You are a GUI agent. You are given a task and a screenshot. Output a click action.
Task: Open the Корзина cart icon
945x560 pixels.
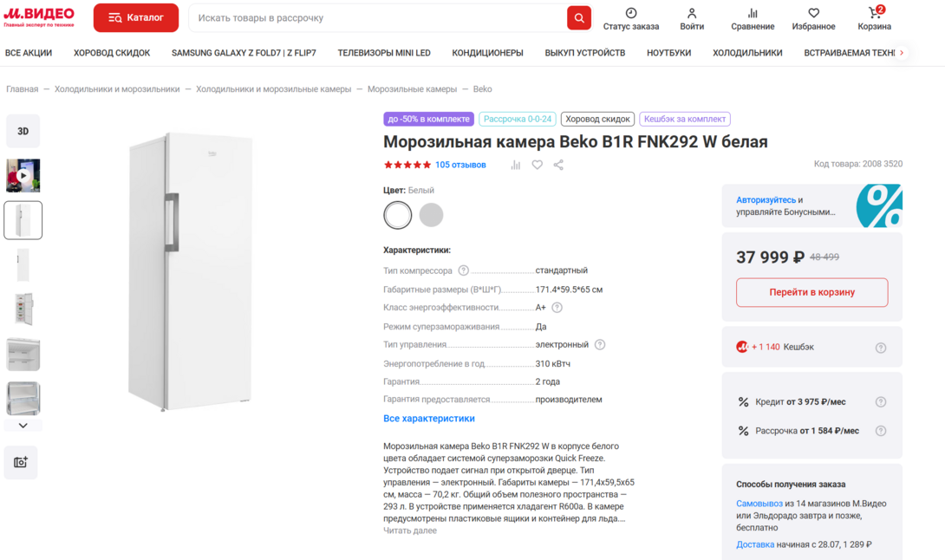tap(875, 13)
